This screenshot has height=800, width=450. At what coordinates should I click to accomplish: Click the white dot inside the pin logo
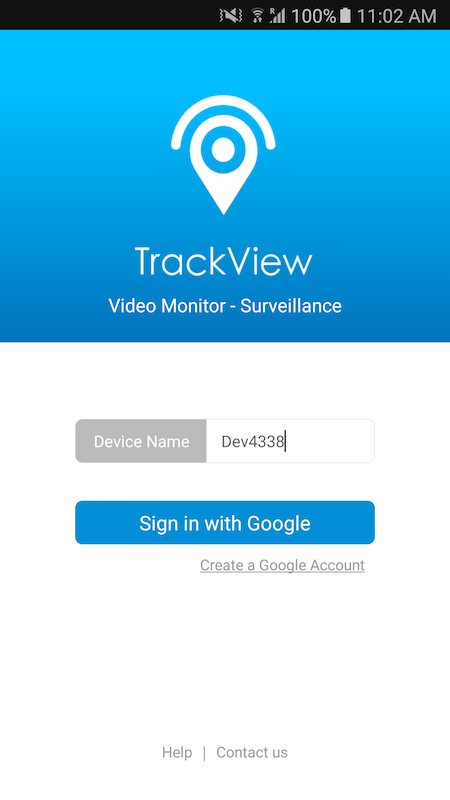(223, 149)
